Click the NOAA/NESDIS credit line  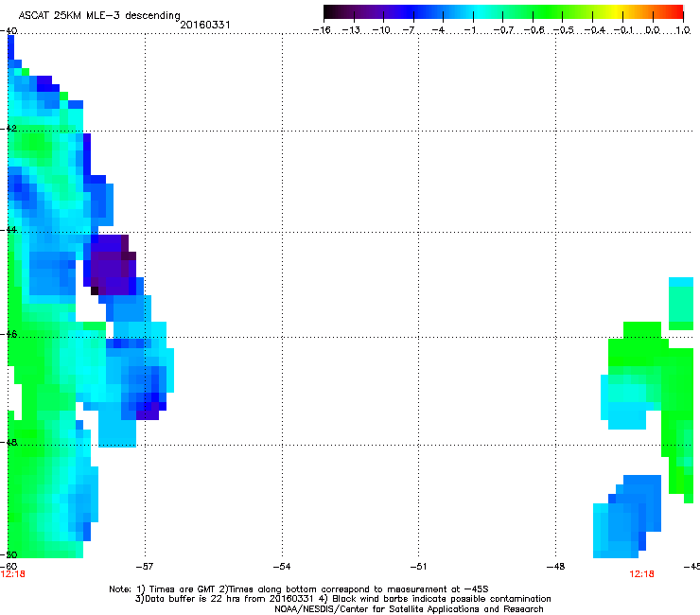tap(409, 609)
